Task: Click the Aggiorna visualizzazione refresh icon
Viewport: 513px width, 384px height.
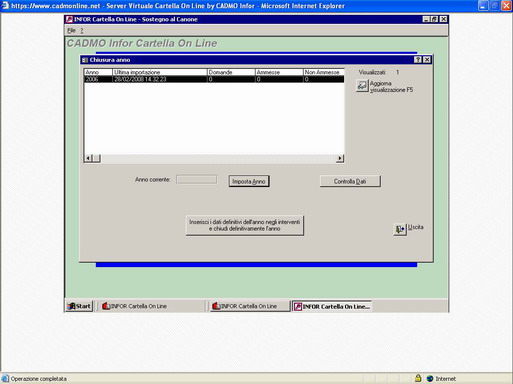Action: (x=362, y=86)
